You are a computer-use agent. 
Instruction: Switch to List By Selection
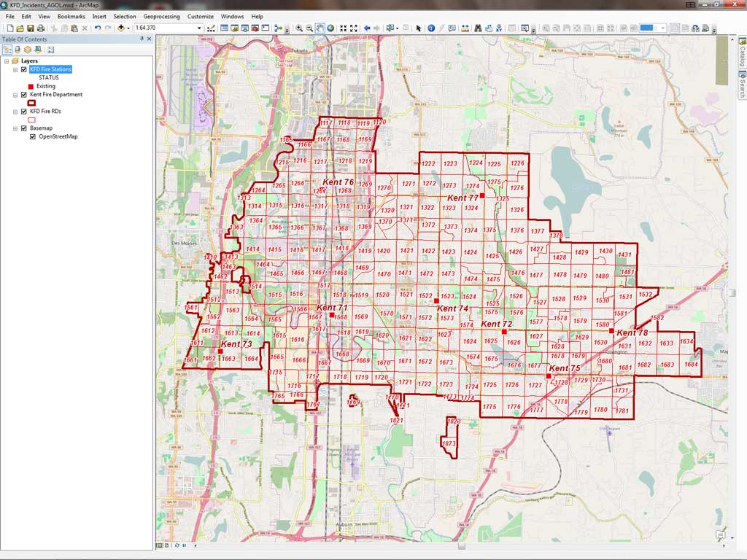(x=38, y=50)
